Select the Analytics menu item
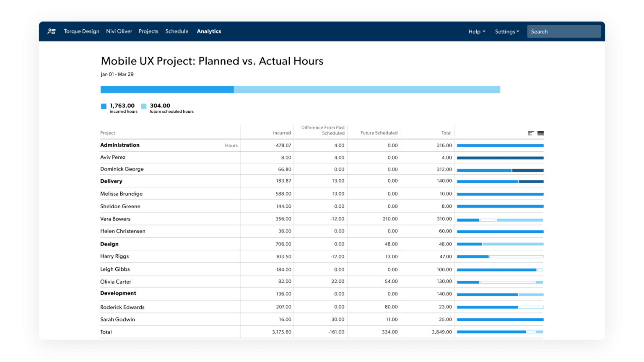Viewport: 644px width, 362px height. pyautogui.click(x=209, y=31)
